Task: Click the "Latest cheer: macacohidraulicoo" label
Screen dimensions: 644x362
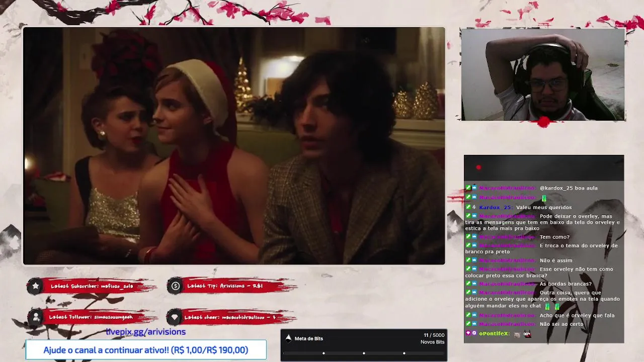Action: pyautogui.click(x=229, y=317)
